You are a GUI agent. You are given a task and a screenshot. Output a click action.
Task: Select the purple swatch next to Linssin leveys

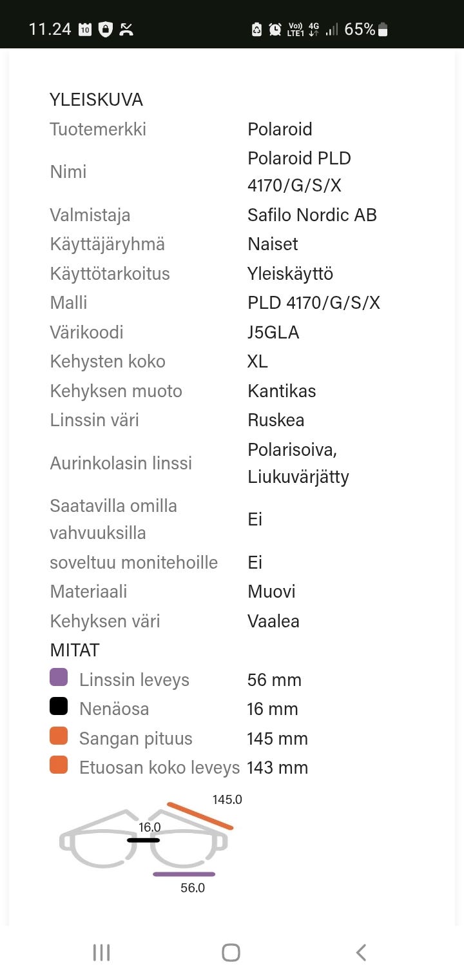click(x=59, y=677)
